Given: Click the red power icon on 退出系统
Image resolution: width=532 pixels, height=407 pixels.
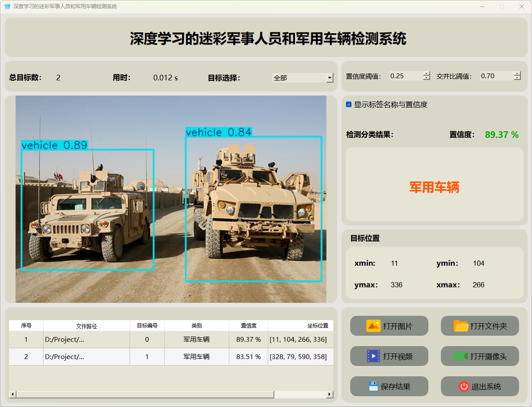Looking at the screenshot, I should click(x=464, y=386).
